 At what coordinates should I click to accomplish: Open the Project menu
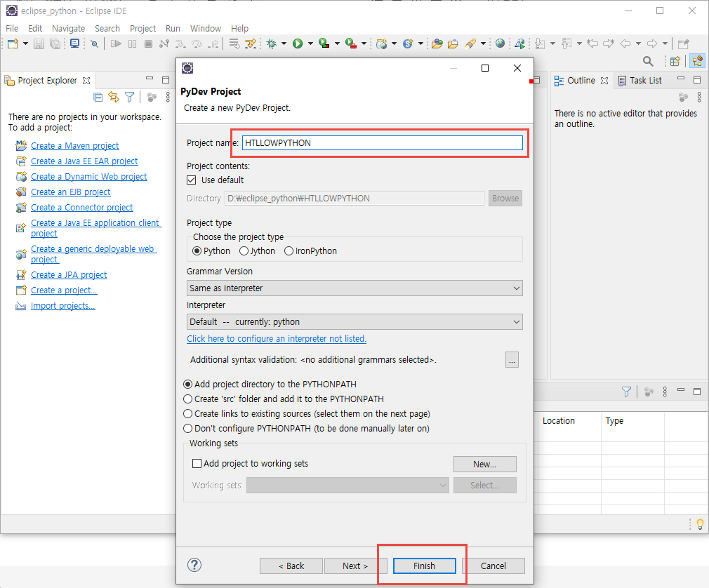coord(143,29)
